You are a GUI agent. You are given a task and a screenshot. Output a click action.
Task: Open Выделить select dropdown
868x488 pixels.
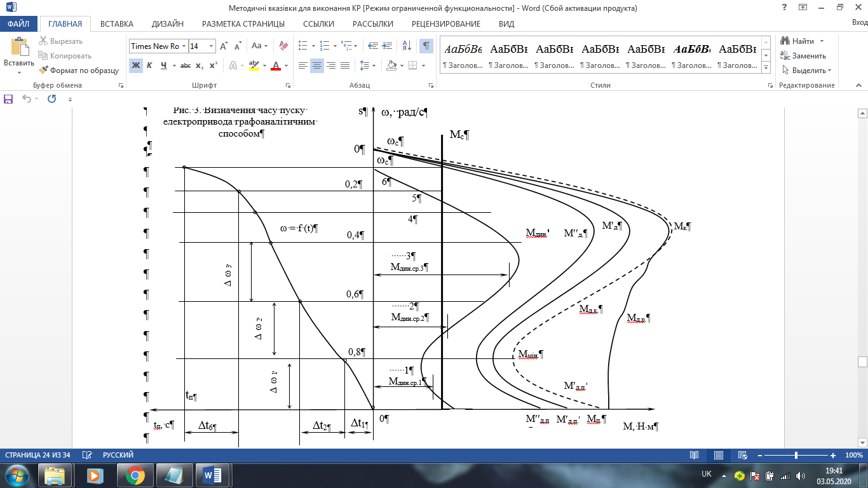(806, 71)
